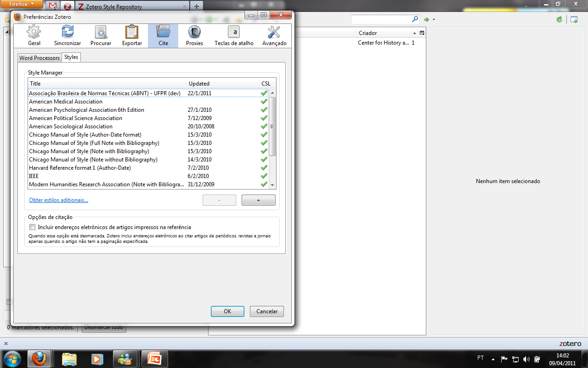Sort styles by Updated column header
The width and height of the screenshot is (588, 368).
(x=223, y=84)
